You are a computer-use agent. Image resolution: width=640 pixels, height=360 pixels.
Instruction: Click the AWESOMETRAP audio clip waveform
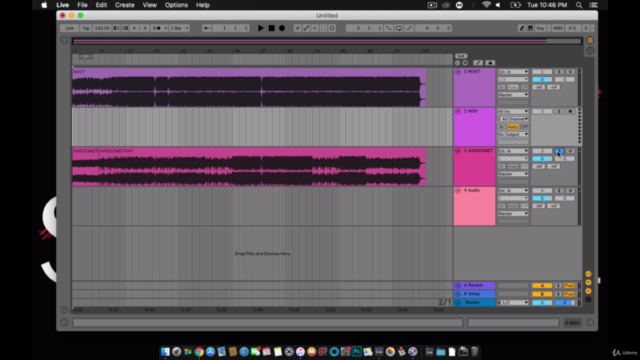(x=261, y=169)
